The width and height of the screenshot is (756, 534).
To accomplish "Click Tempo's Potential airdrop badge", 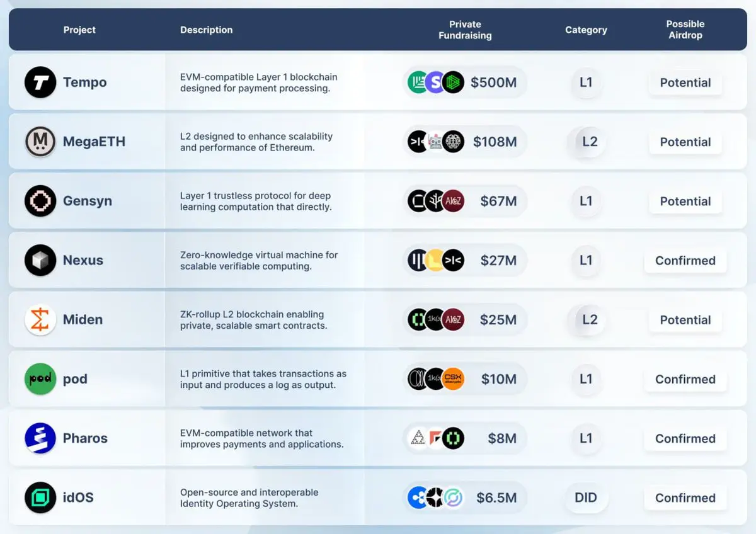I will click(685, 82).
